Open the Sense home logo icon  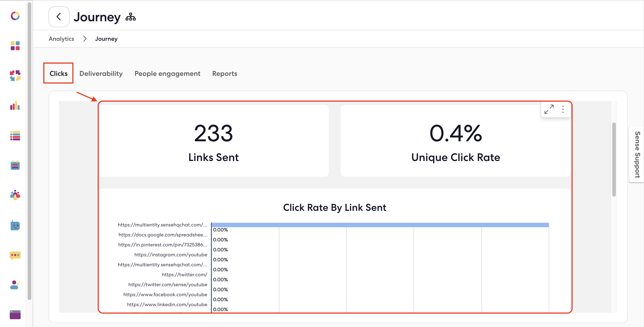point(15,16)
